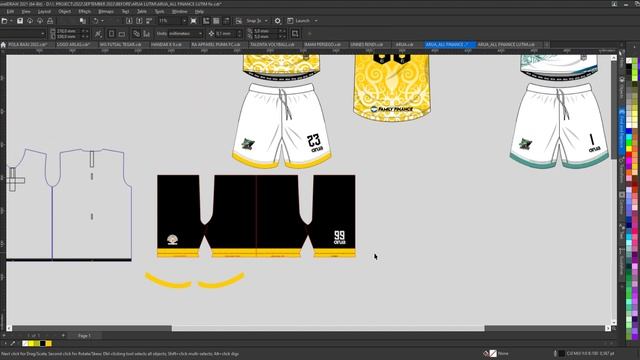Set page orientation to Landscape
The height and width of the screenshot is (360, 640).
pos(122,33)
